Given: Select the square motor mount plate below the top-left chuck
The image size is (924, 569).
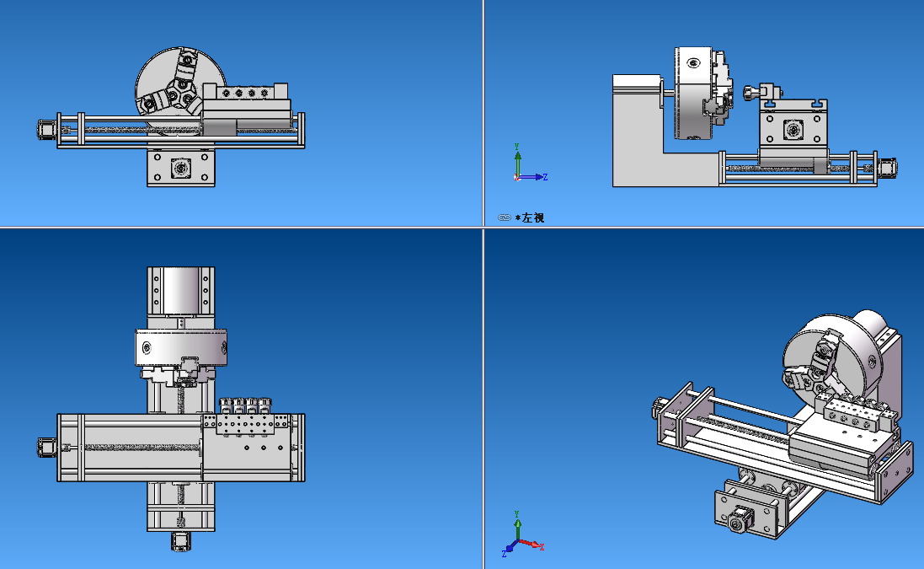Looking at the screenshot, I should (181, 168).
